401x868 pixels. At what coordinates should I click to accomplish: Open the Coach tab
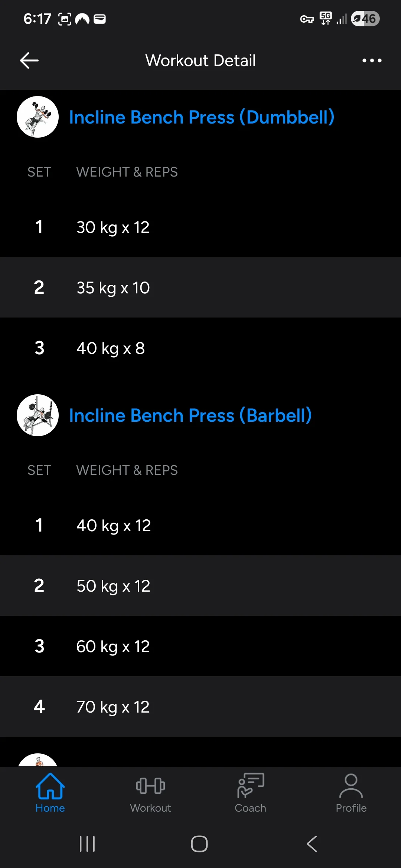click(251, 793)
